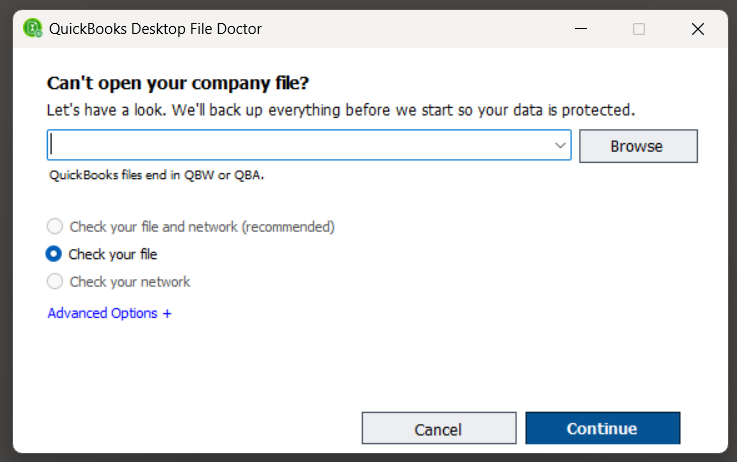Screen dimensions: 737x462
Task: Click the Cancel button
Action: (439, 428)
